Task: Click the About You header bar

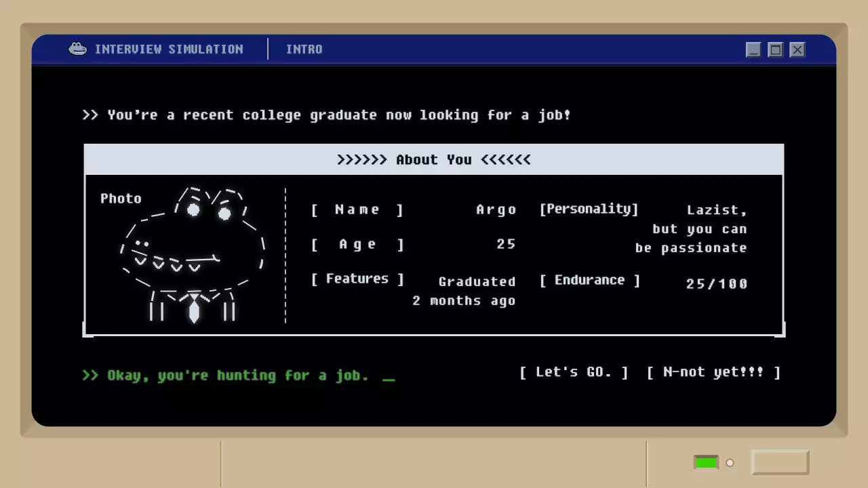Action: [434, 160]
